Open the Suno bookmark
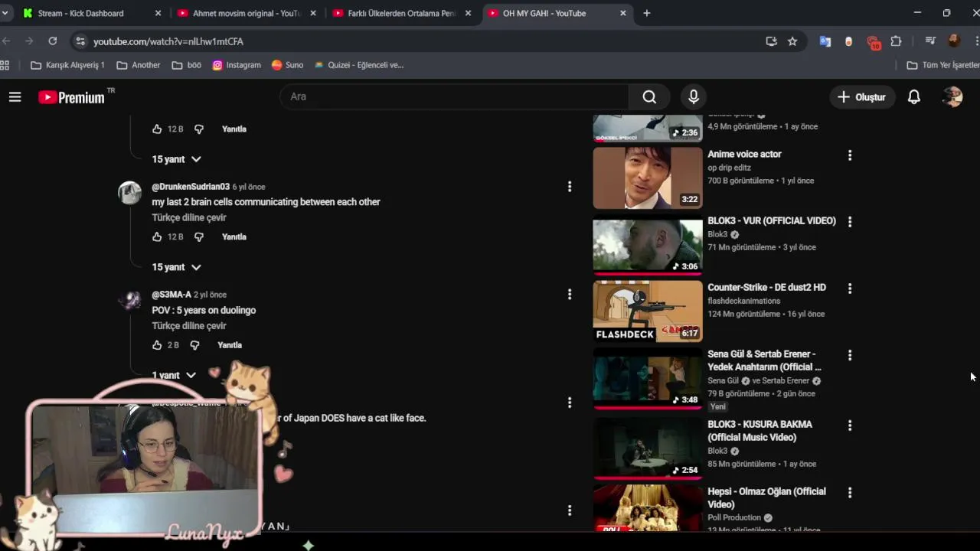This screenshot has width=980, height=551. click(x=288, y=65)
